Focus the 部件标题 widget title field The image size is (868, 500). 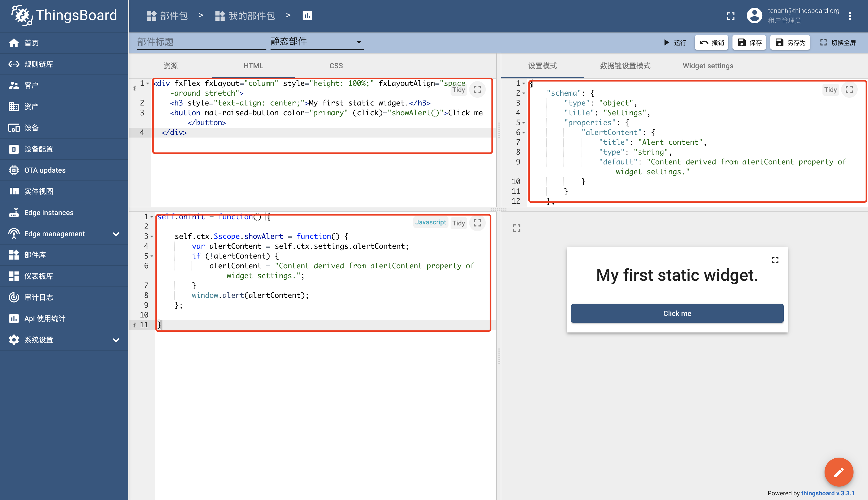coord(202,42)
